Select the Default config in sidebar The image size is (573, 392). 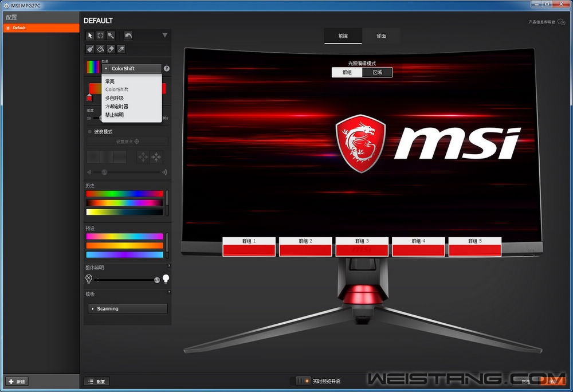pyautogui.click(x=41, y=28)
